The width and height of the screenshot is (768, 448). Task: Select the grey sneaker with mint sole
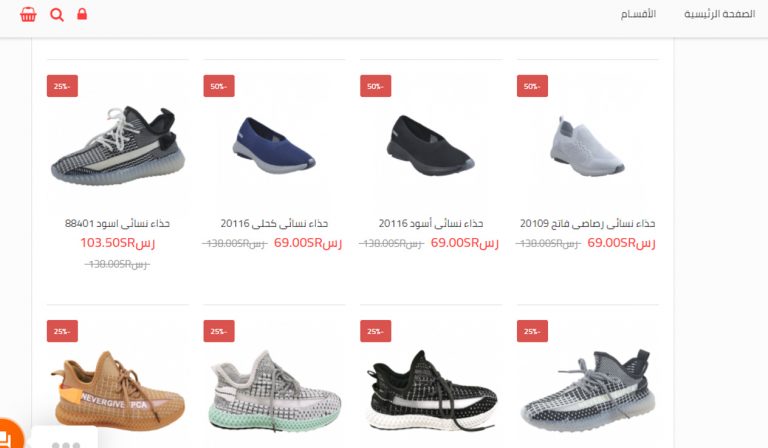click(x=275, y=391)
